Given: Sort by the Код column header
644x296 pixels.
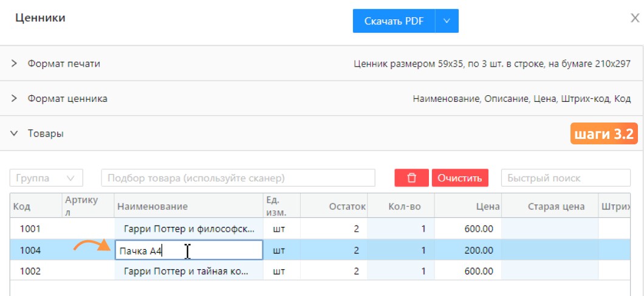Looking at the screenshot, I should pos(36,206).
